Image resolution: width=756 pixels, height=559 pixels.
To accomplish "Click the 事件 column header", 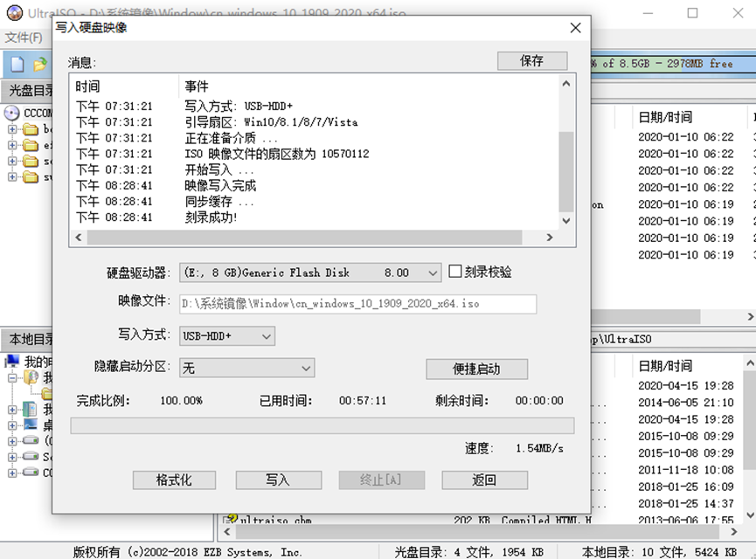I will (197, 86).
